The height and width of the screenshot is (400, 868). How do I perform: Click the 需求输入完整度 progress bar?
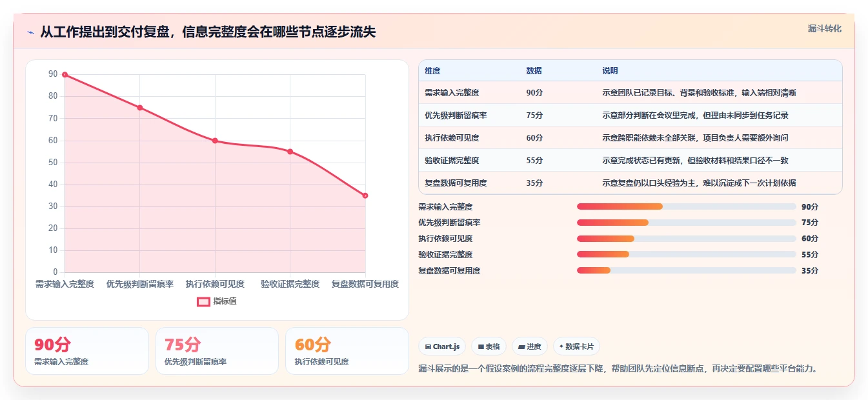pyautogui.click(x=686, y=206)
